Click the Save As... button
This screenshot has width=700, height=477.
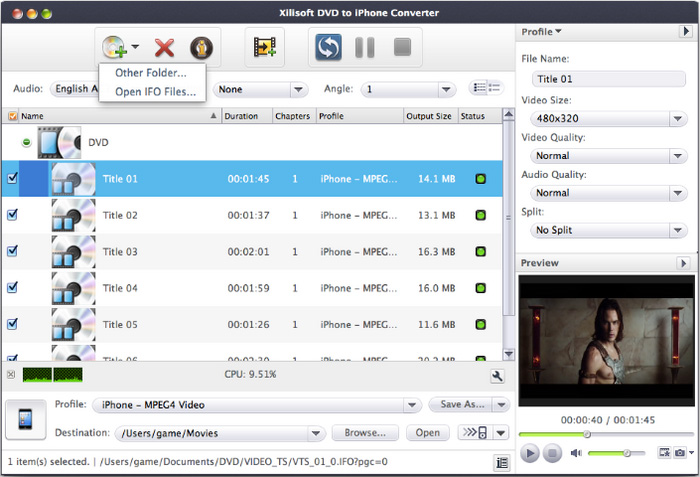pyautogui.click(x=461, y=405)
